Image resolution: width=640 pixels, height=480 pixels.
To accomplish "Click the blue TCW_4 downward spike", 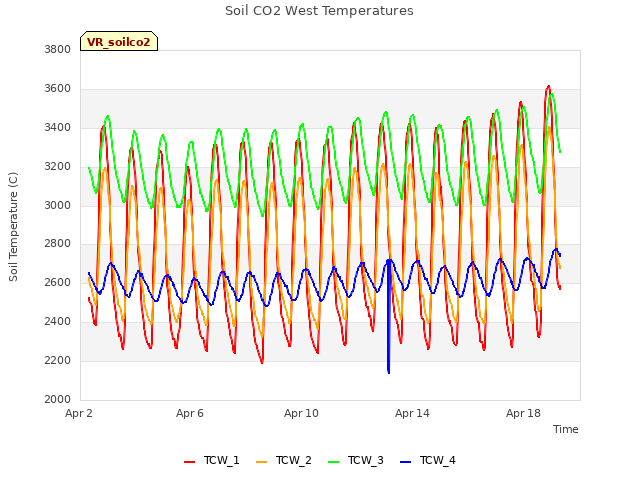I will click(x=389, y=318).
